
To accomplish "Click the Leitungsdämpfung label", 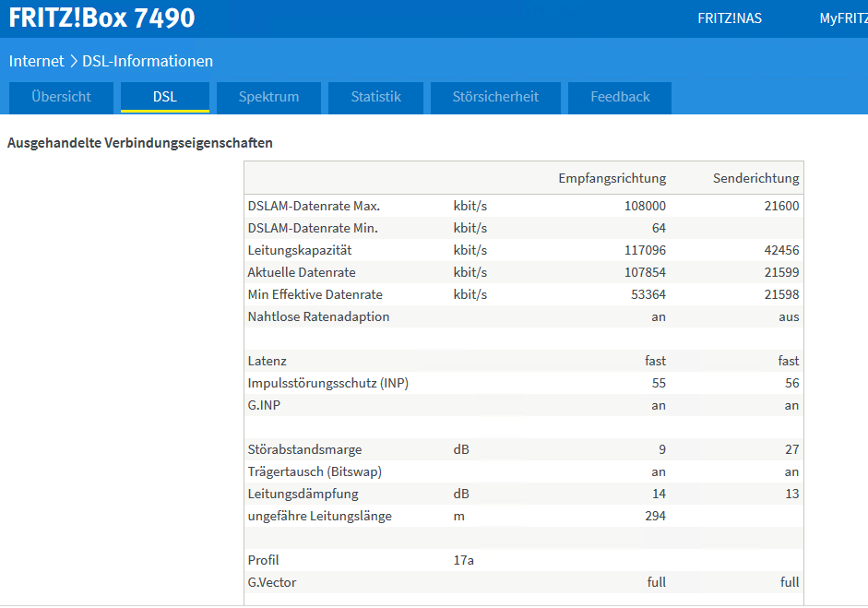I will 303,494.
